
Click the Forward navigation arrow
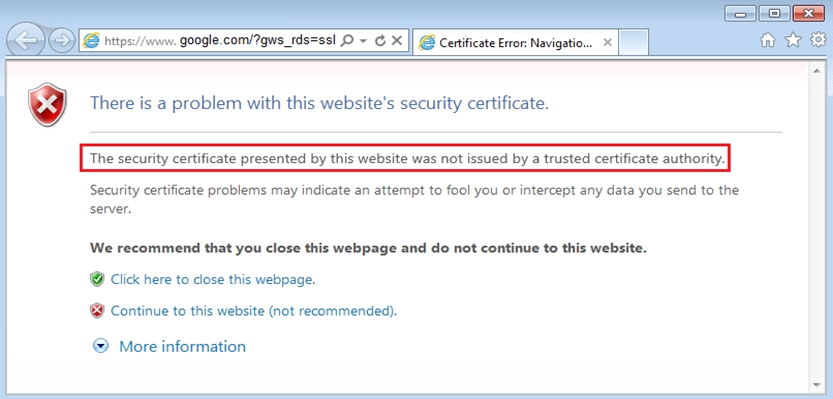(61, 41)
